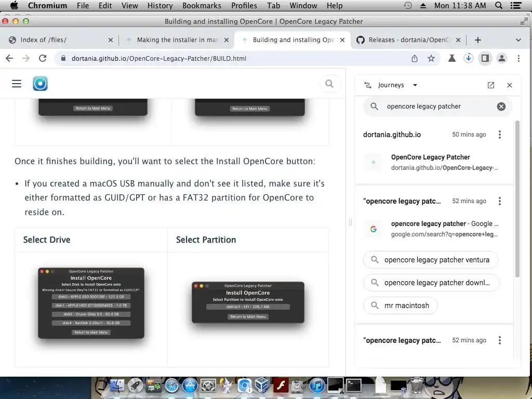Open the Chromium application menu
The image size is (532, 399).
tap(47, 5)
